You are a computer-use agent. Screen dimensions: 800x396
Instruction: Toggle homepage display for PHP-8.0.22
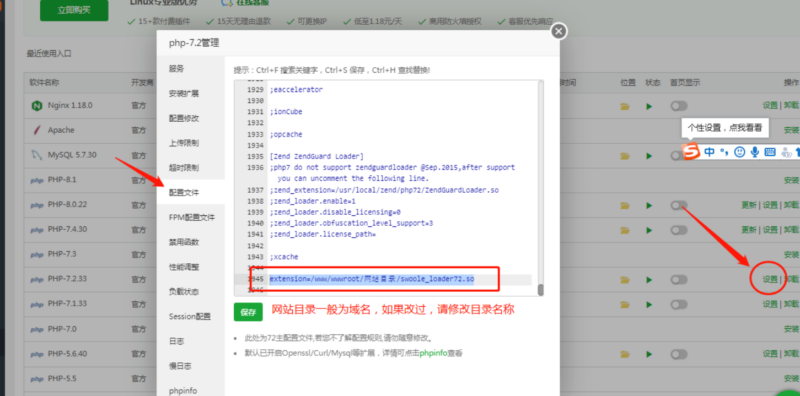(679, 205)
